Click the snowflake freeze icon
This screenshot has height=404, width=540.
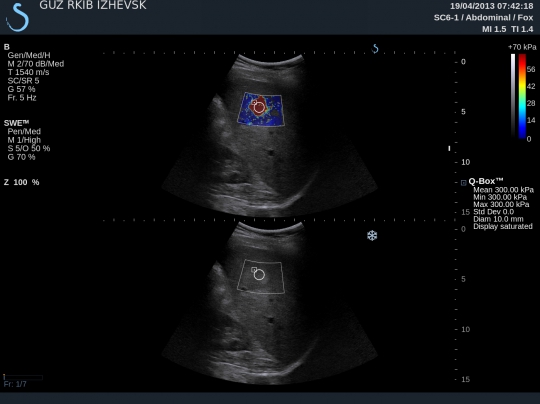pos(372,236)
